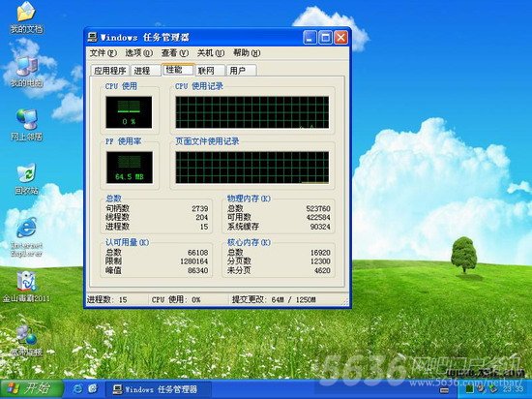The height and width of the screenshot is (399, 532).
Task: Click the PF 使用率 gauge showing 64.5 MB
Action: tap(129, 168)
